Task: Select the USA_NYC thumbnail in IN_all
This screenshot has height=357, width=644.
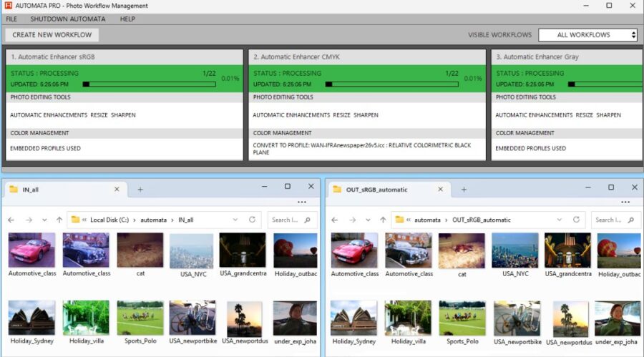Action: click(192, 251)
